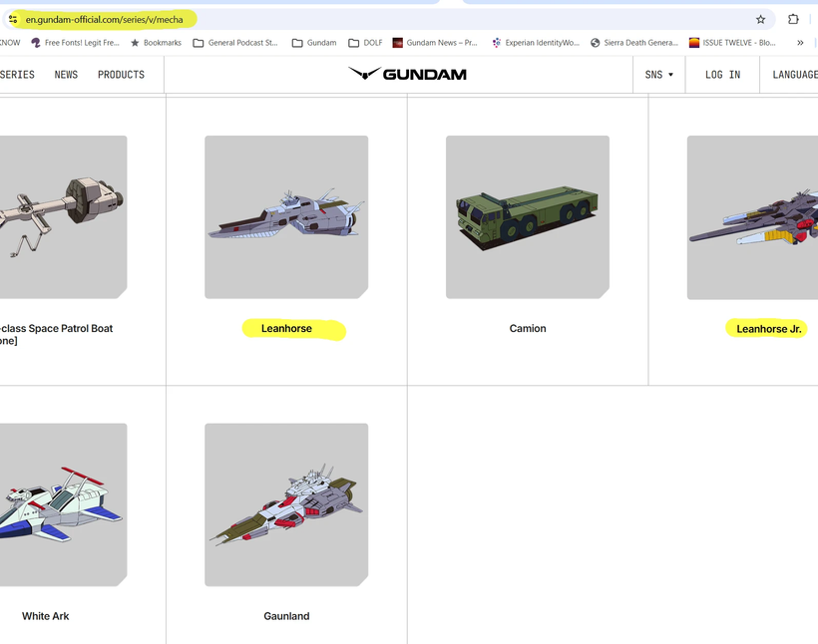818x644 pixels.
Task: Click the Space Patrol Boat title text
Action: click(56, 334)
